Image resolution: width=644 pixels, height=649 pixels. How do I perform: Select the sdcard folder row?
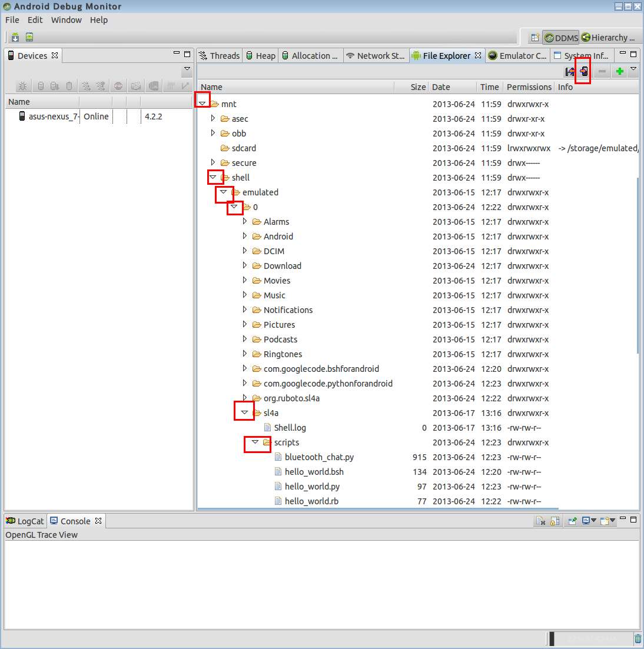[x=419, y=148]
